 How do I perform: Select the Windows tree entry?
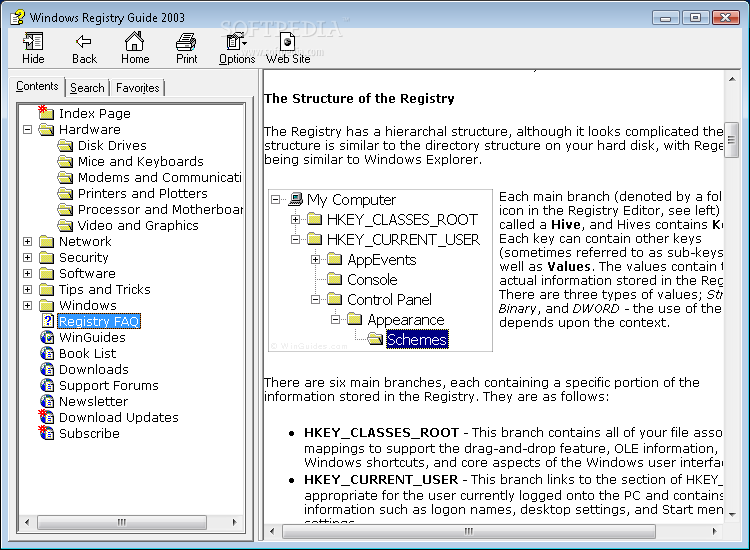pyautogui.click(x=88, y=306)
